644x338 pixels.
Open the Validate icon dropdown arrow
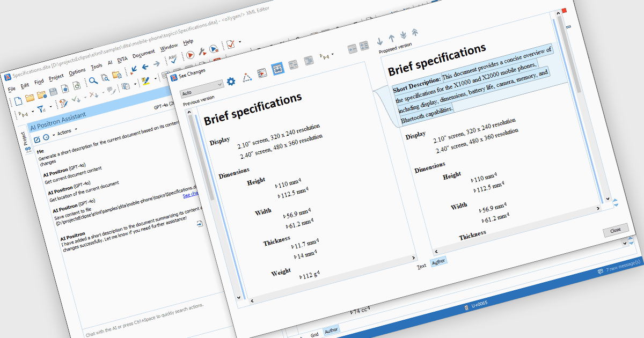tap(240, 42)
